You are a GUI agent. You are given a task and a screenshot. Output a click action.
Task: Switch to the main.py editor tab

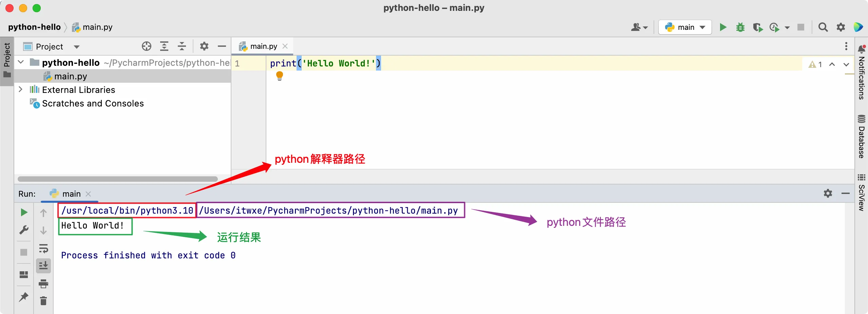[263, 46]
